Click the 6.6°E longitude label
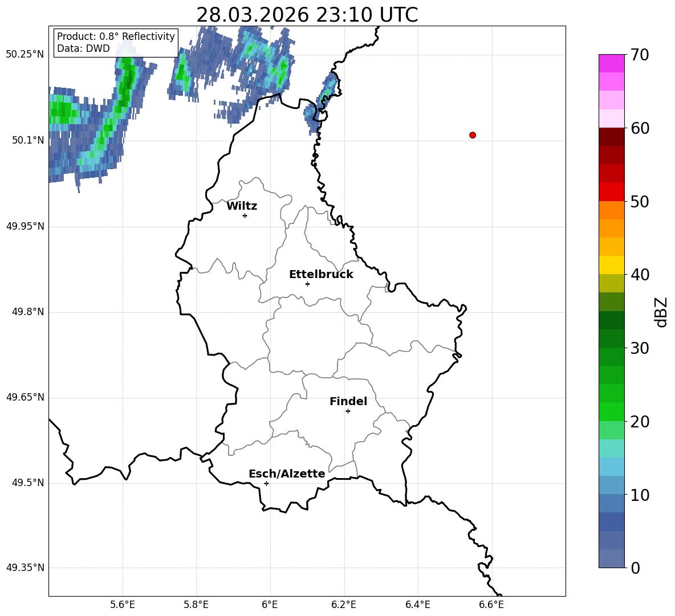Viewport: 675px width, 616px height. tap(491, 605)
